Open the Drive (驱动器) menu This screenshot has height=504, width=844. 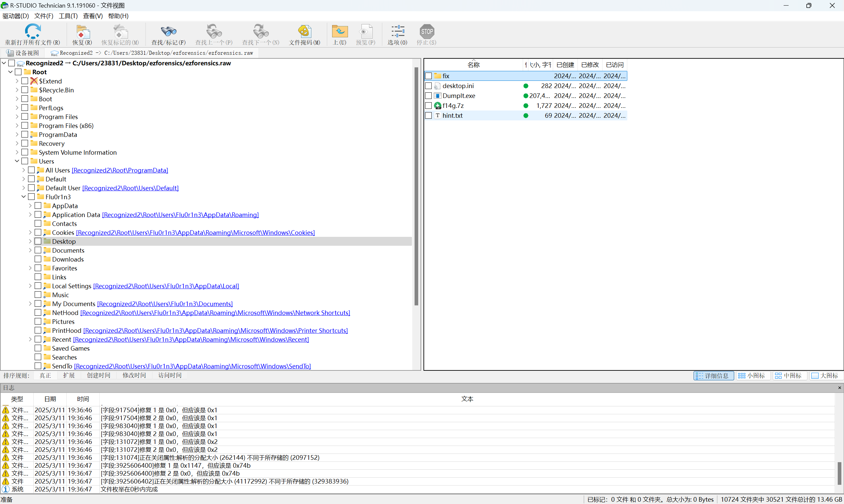coord(16,16)
